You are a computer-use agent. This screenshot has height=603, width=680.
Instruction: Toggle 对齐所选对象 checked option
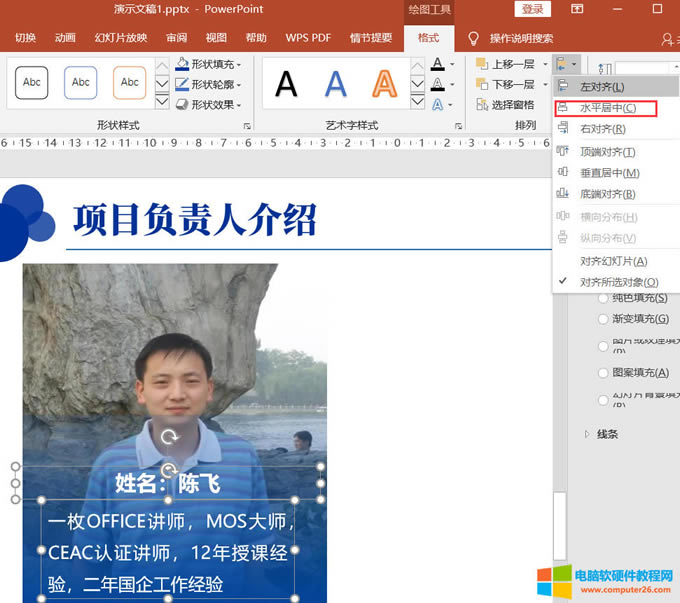(618, 282)
